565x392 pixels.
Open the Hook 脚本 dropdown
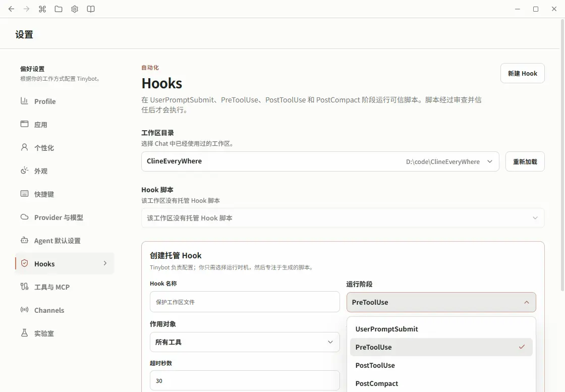[x=343, y=218]
